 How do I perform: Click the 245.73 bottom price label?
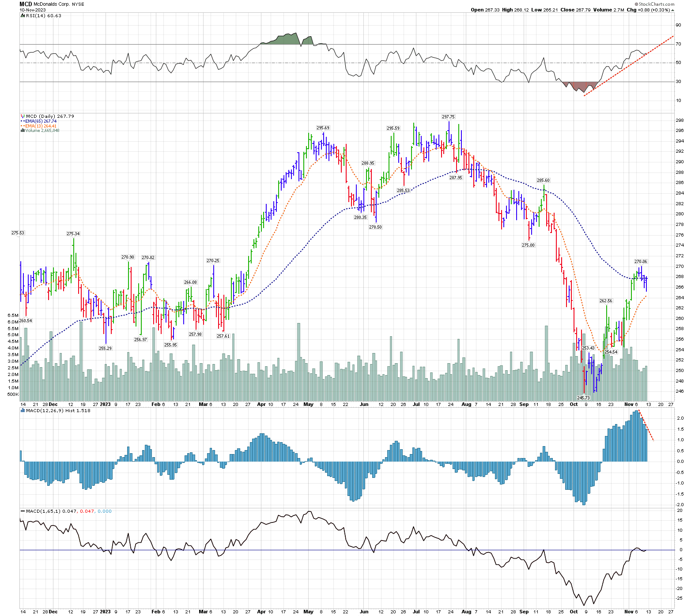[x=583, y=398]
